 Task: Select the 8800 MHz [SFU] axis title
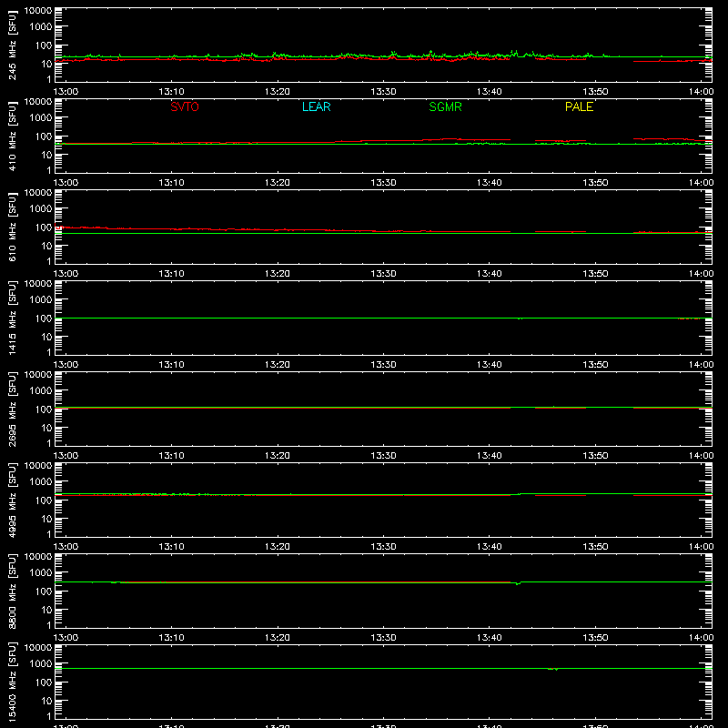[12, 591]
